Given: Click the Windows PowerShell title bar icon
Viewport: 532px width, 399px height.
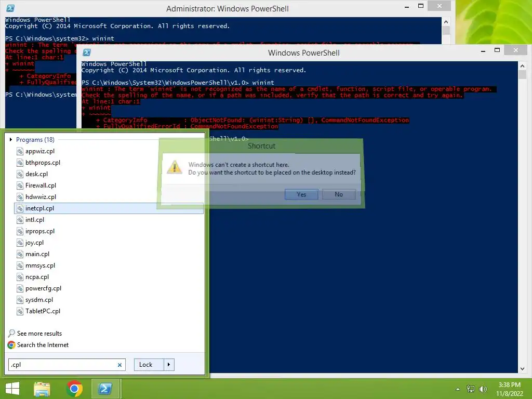Looking at the screenshot, I should tap(87, 52).
